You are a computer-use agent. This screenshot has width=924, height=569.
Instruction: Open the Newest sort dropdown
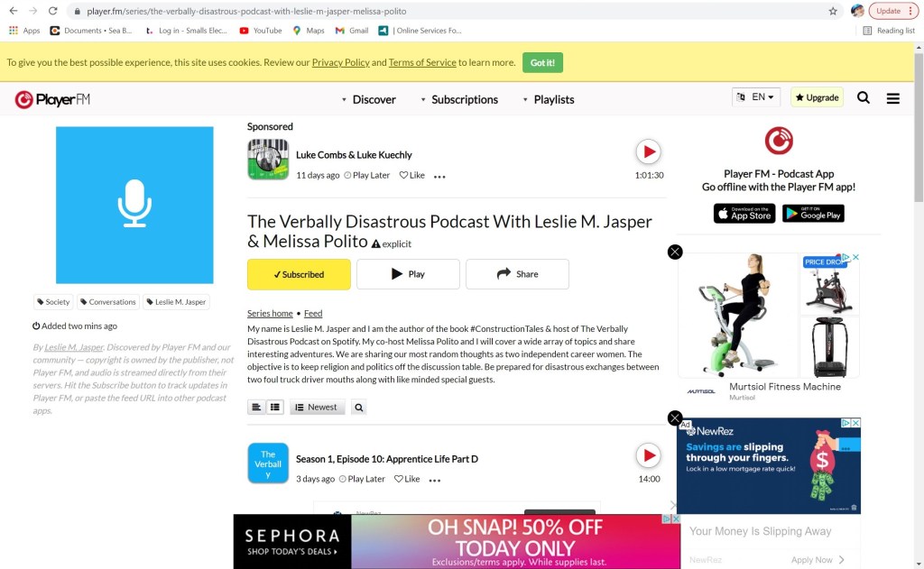pos(317,408)
